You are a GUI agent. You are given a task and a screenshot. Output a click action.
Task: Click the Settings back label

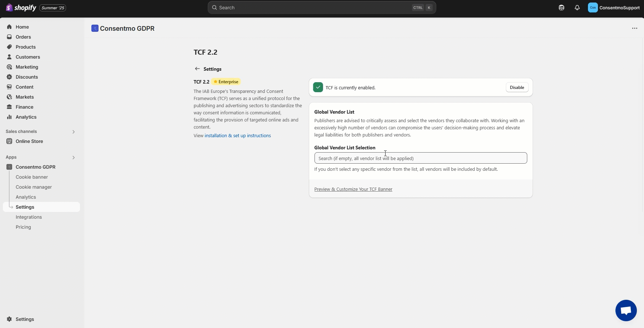tap(212, 69)
